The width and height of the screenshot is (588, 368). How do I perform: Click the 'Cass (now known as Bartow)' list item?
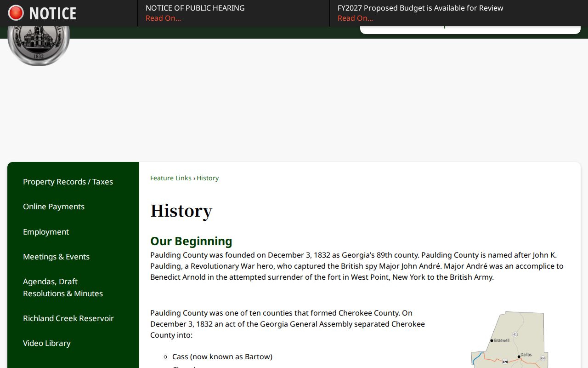[x=222, y=356]
